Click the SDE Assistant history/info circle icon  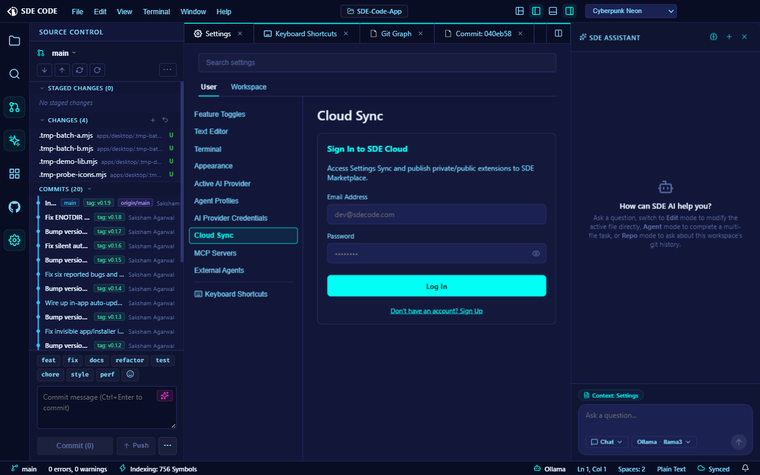713,37
